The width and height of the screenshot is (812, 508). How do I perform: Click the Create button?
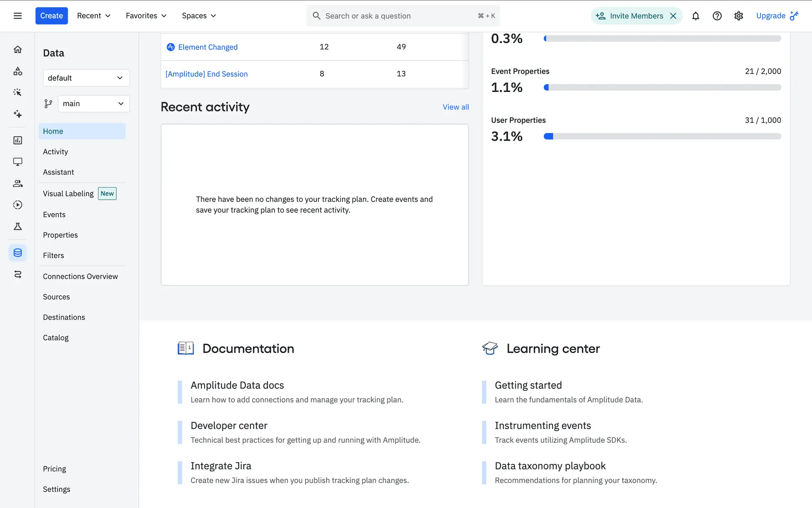[x=51, y=16]
